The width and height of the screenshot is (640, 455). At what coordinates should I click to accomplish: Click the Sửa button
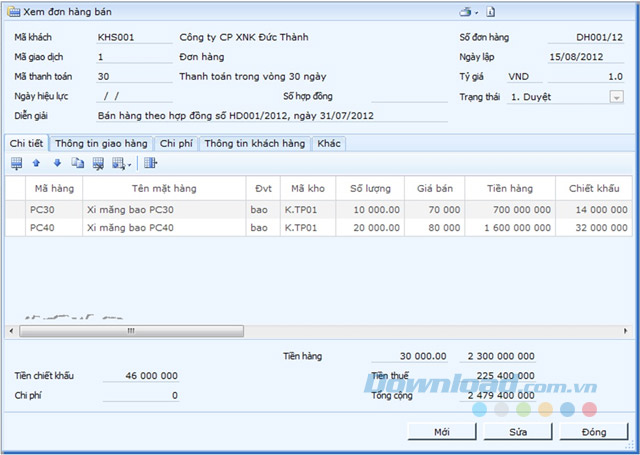coord(518,432)
